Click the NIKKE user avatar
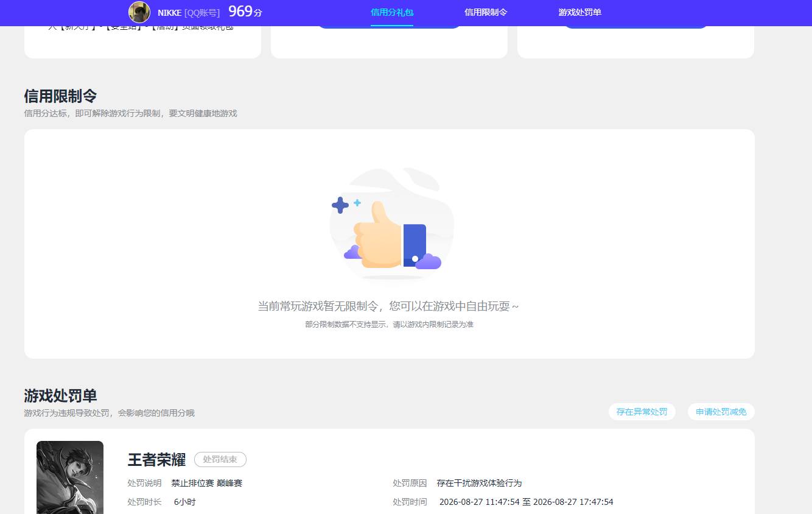Screen dimensions: 812x514 tap(139, 12)
